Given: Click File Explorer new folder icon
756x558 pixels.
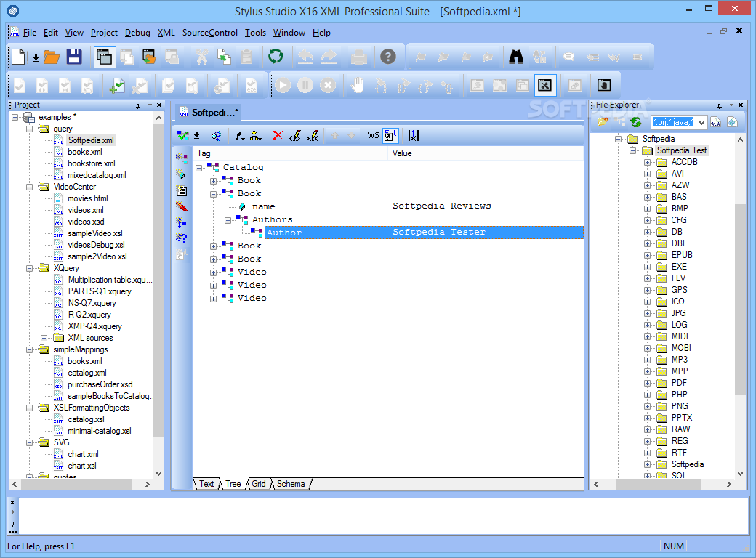Looking at the screenshot, I should point(602,122).
